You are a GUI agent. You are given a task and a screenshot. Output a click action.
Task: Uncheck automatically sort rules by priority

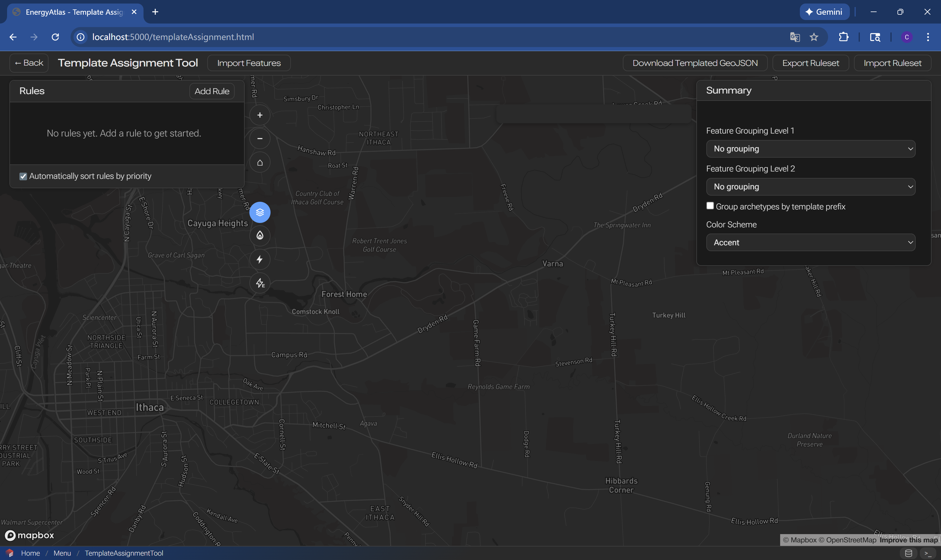(23, 176)
